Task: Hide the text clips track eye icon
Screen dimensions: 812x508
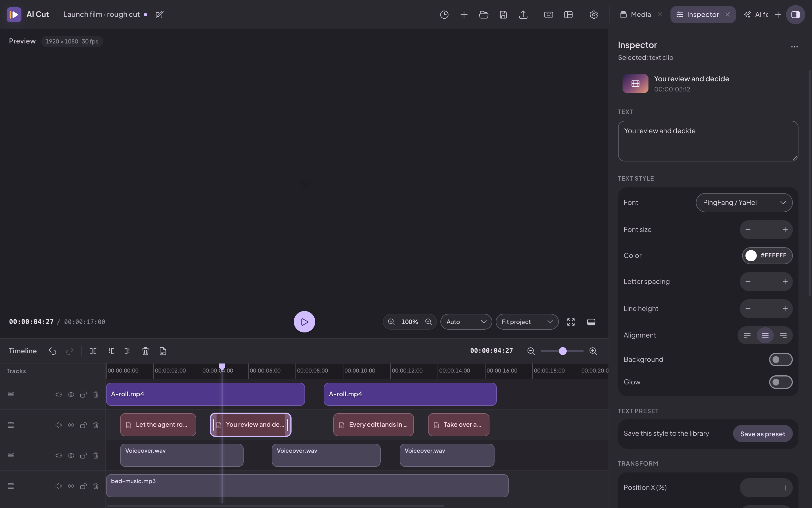Action: pyautogui.click(x=71, y=425)
